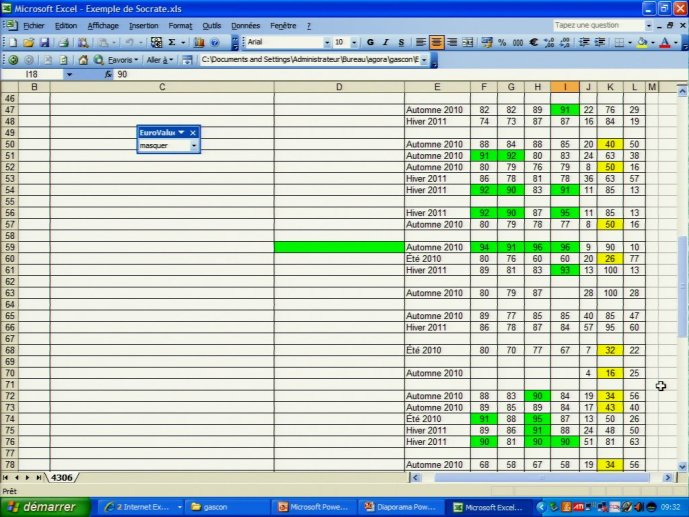Increase cell indent

tap(600, 42)
